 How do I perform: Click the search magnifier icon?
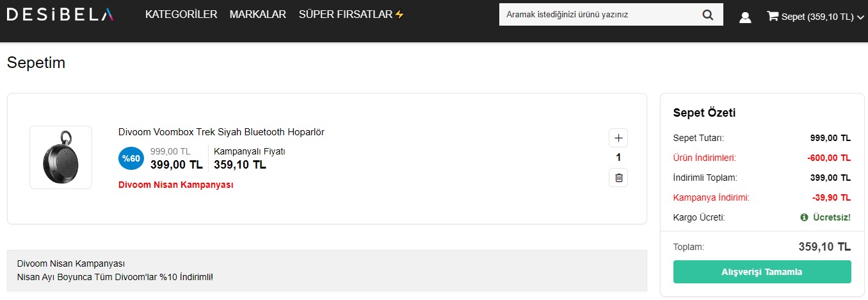click(x=707, y=15)
